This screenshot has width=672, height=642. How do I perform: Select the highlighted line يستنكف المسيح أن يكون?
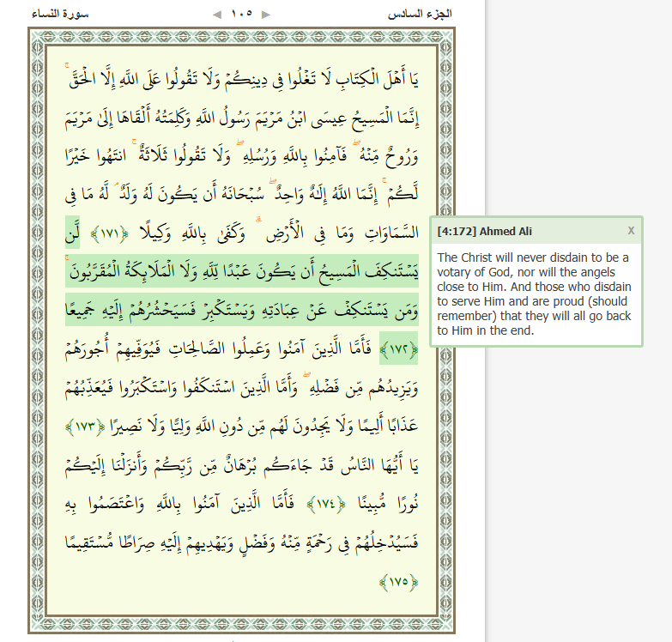coord(242,271)
